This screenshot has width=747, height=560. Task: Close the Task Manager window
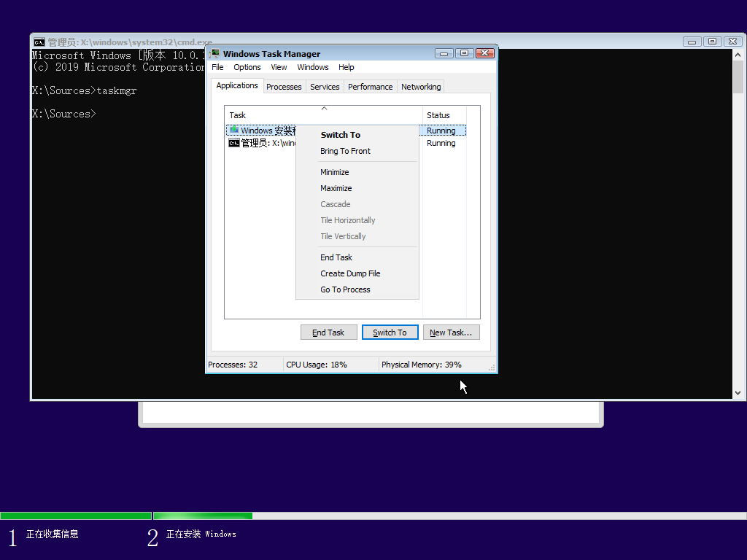click(484, 53)
